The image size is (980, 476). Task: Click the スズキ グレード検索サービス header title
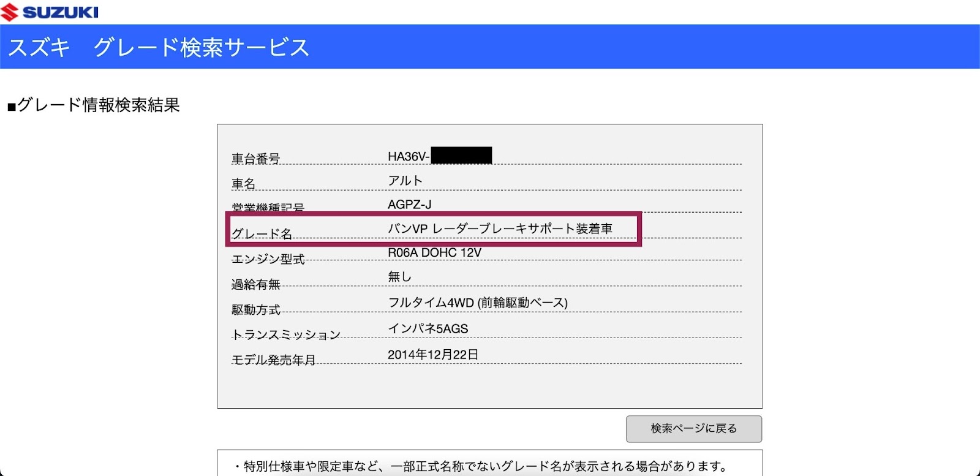pyautogui.click(x=159, y=47)
